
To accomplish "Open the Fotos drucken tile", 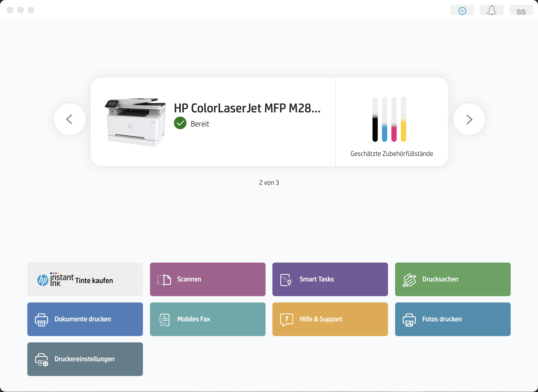I will pyautogui.click(x=453, y=319).
